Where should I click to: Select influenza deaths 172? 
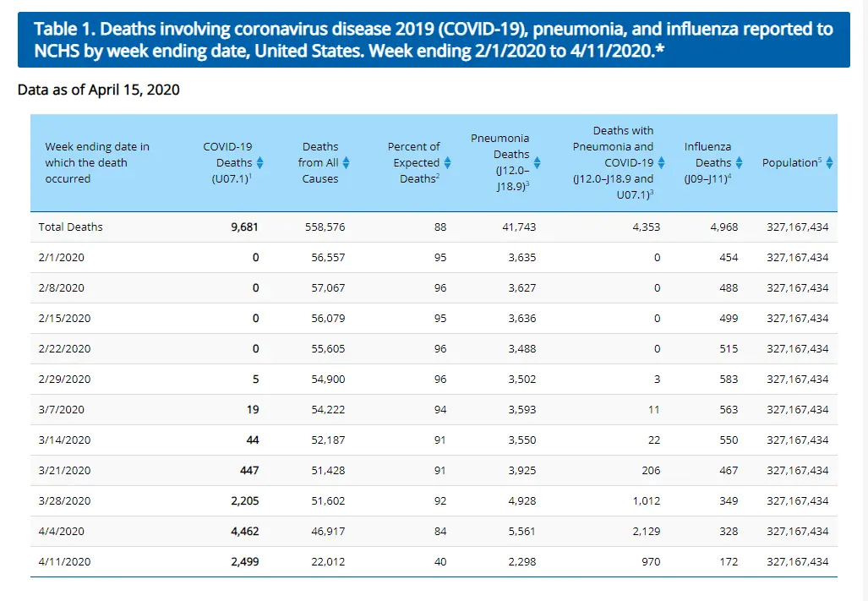click(x=729, y=562)
